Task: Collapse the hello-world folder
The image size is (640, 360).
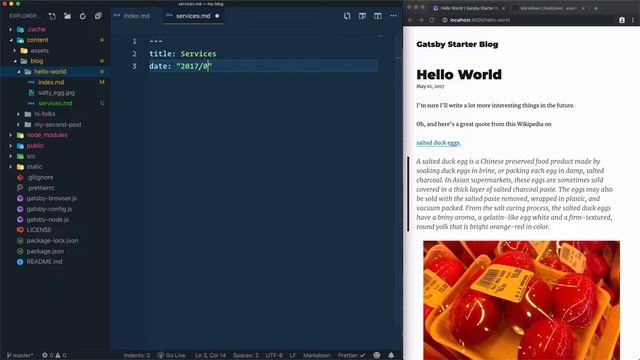Action: (x=19, y=72)
